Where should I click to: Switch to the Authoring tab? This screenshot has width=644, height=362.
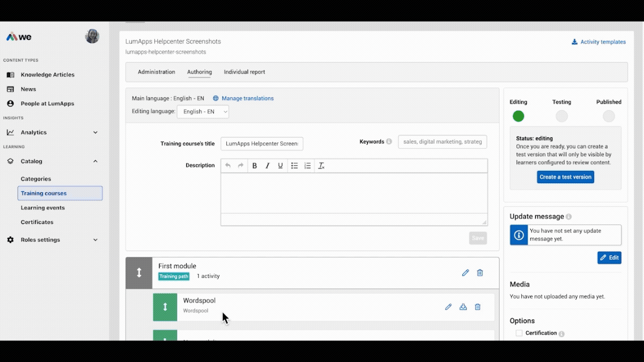[200, 72]
